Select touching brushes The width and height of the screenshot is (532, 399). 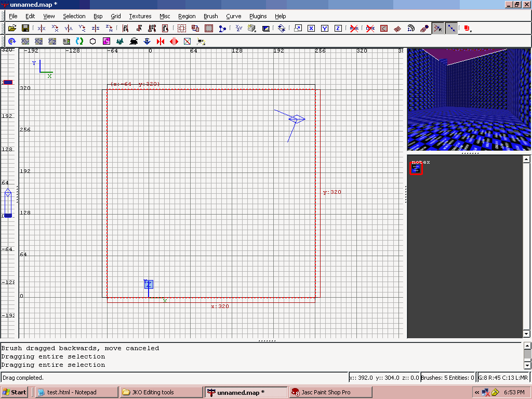[139, 29]
